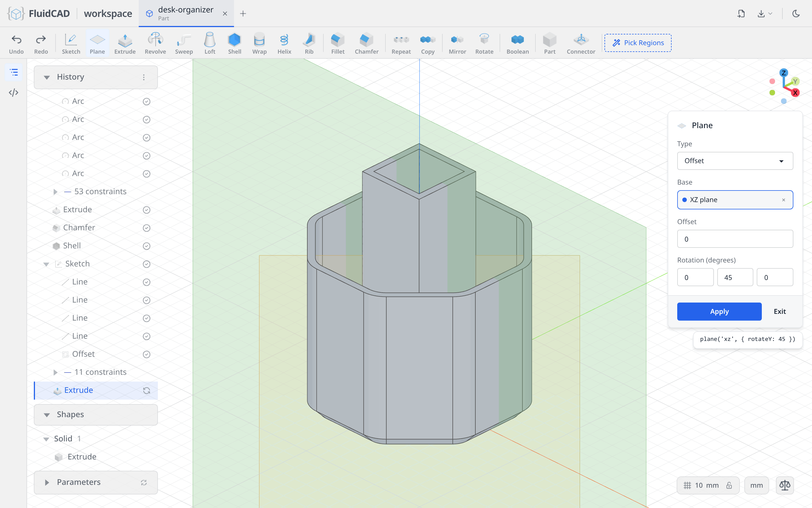Select the Wrap tool
This screenshot has height=508, width=812.
click(x=259, y=43)
